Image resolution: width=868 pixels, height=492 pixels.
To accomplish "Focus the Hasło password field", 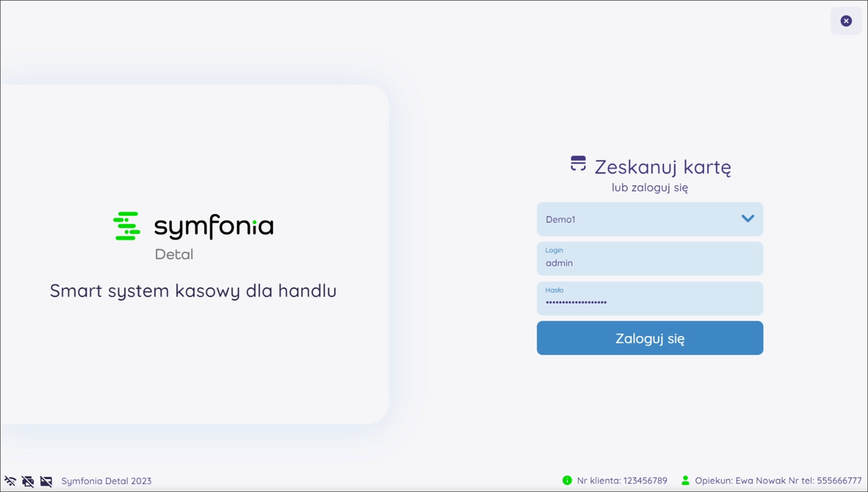I will pyautogui.click(x=649, y=299).
